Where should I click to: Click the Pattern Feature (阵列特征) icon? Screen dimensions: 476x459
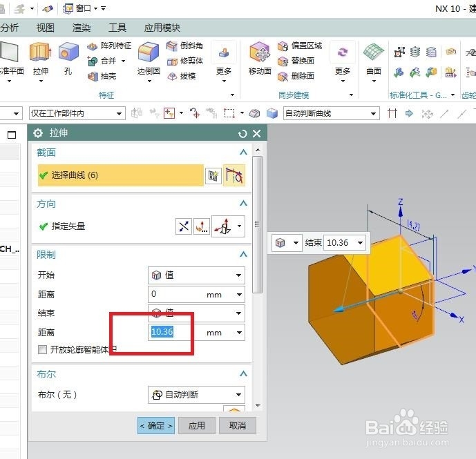[92, 46]
